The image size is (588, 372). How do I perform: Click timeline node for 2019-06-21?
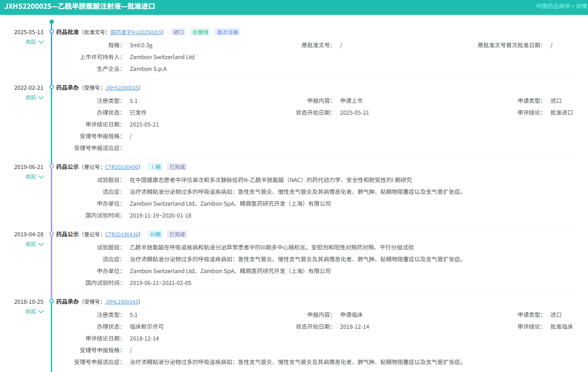coord(52,166)
